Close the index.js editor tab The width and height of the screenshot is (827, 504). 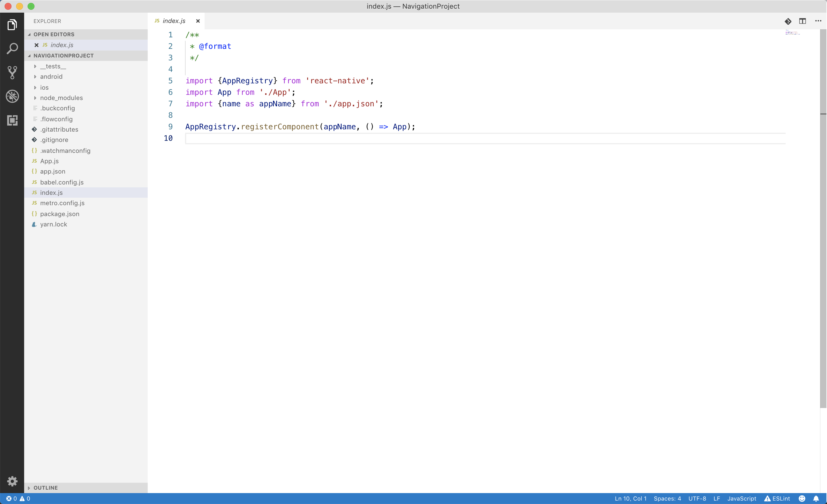[x=198, y=21]
